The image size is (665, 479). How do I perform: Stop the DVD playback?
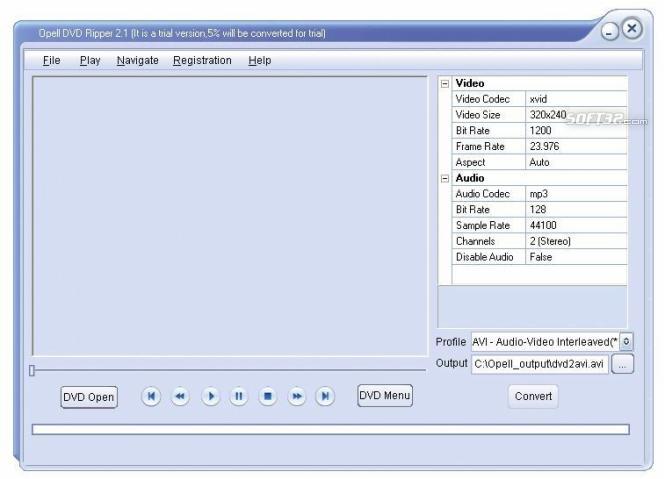(x=268, y=396)
